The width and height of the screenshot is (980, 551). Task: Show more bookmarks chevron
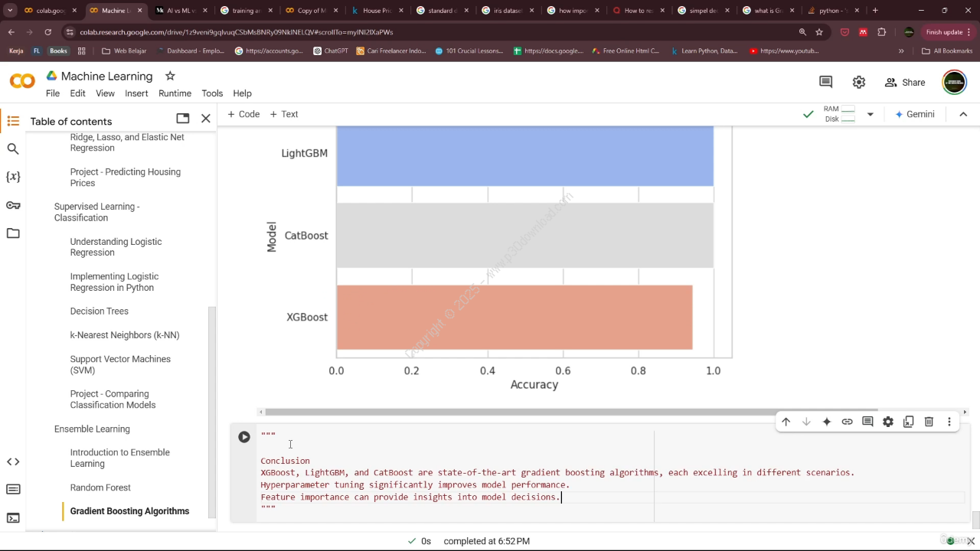click(901, 51)
